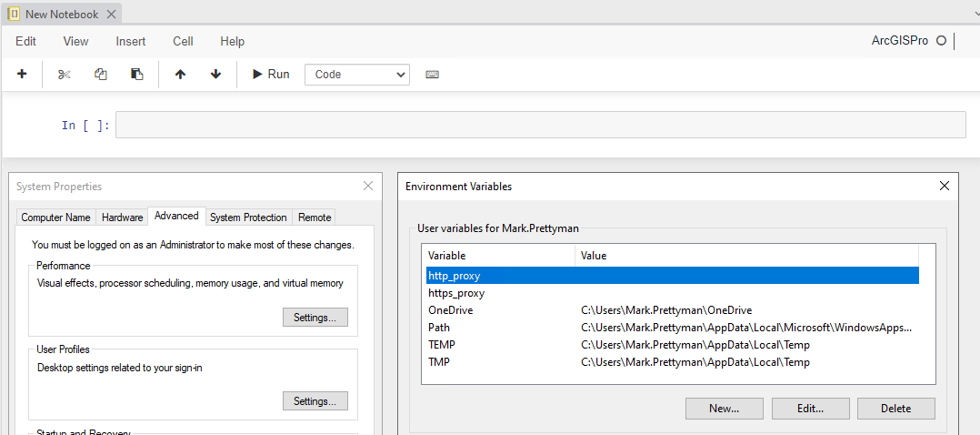Click the notebook icon in the tab
This screenshot has height=435, width=980.
point(15,14)
